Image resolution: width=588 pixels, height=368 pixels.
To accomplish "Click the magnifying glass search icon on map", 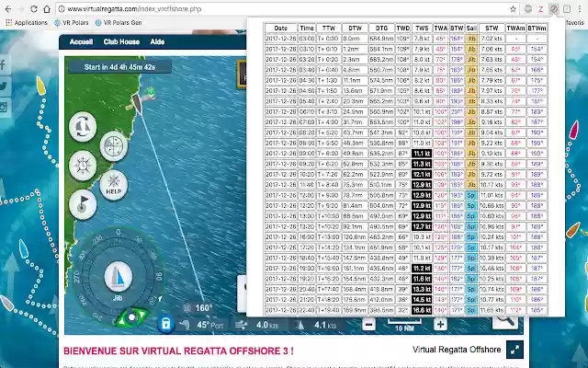I will tap(505, 322).
